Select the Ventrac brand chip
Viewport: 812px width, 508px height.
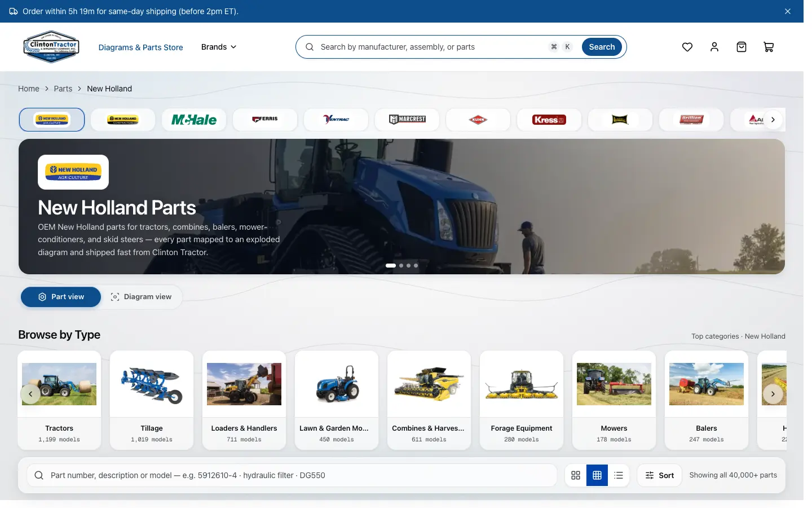(336, 120)
